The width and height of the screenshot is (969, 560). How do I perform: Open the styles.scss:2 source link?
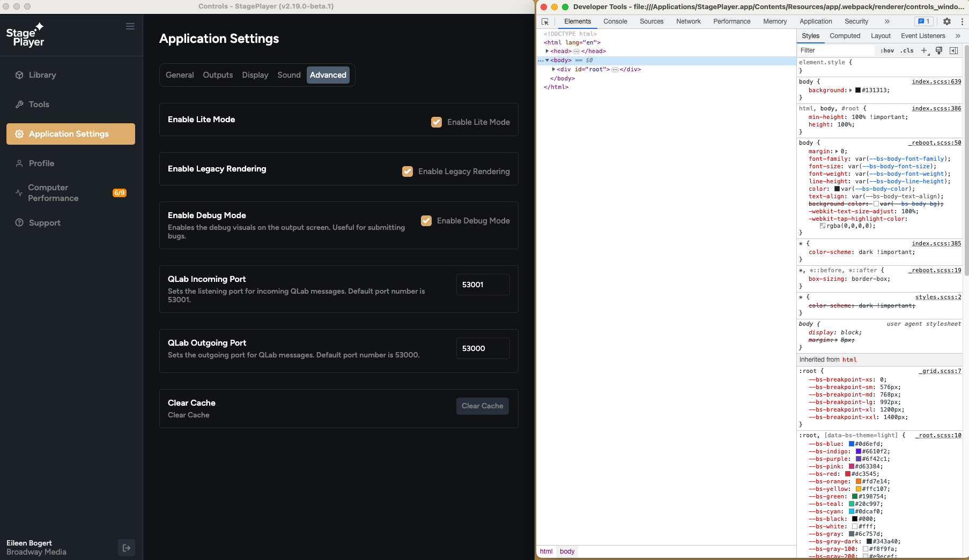pyautogui.click(x=938, y=297)
